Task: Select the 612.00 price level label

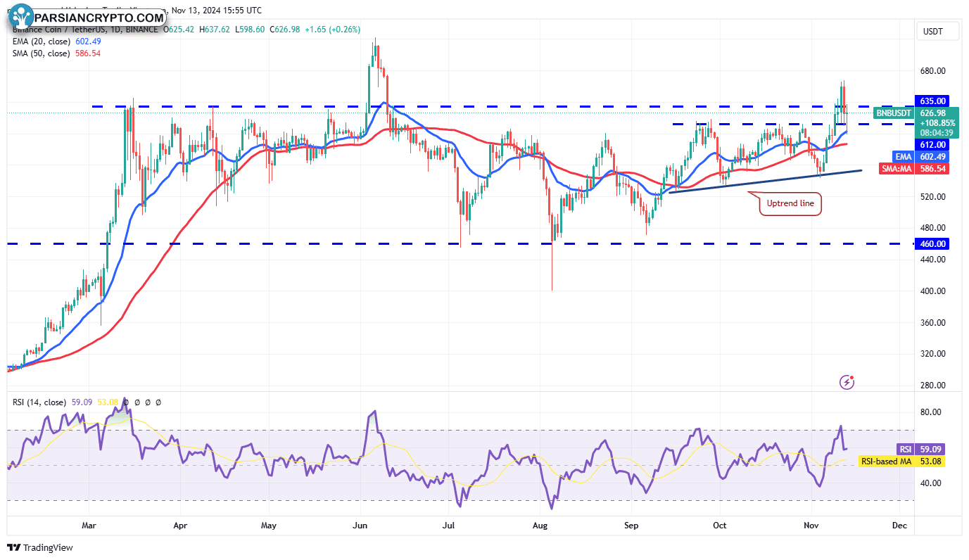Action: pyautogui.click(x=932, y=145)
